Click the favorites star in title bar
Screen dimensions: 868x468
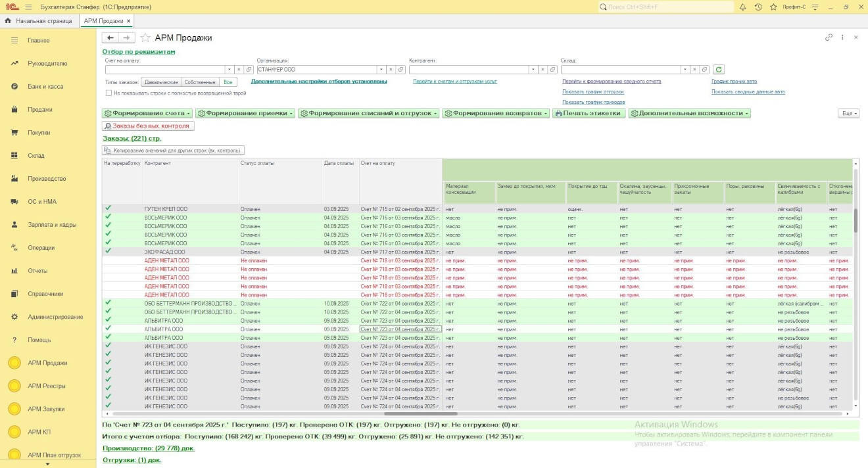pos(772,7)
